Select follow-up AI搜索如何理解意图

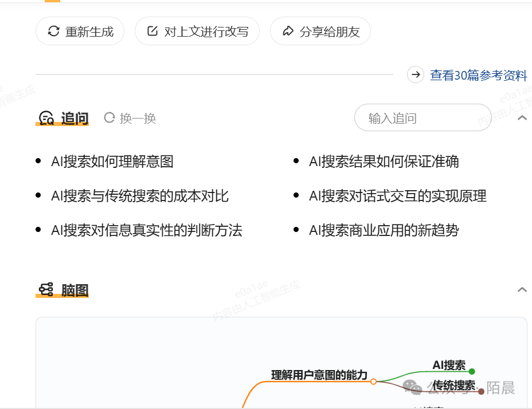pyautogui.click(x=112, y=162)
